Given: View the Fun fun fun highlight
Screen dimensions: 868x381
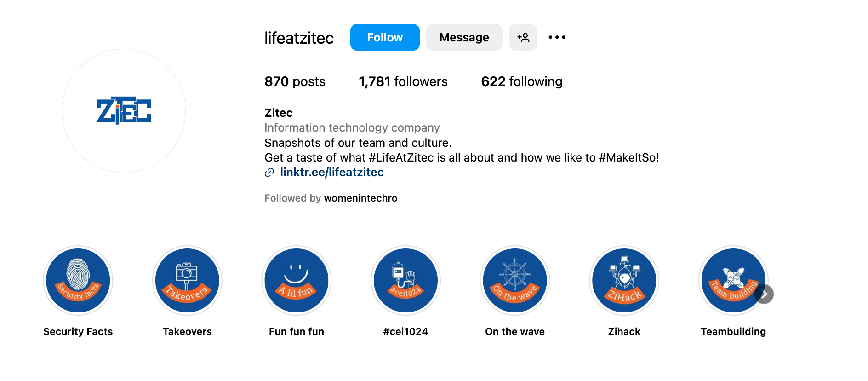Looking at the screenshot, I should (x=296, y=280).
